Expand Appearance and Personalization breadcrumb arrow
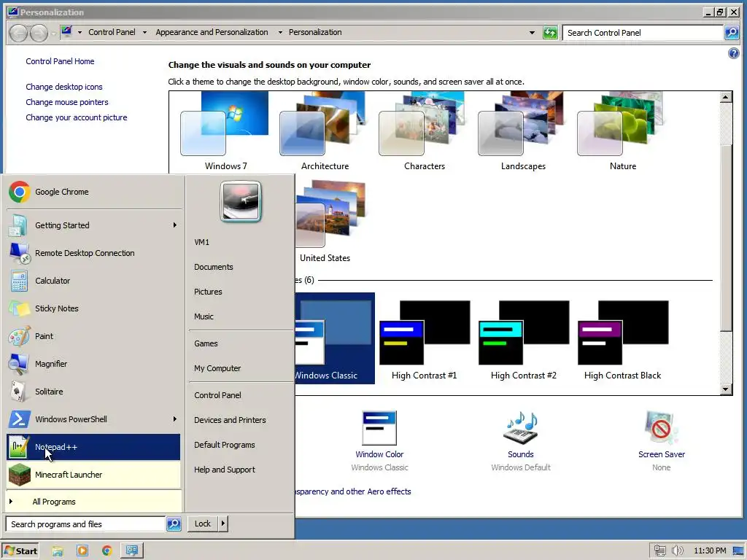This screenshot has width=747, height=560. pyautogui.click(x=280, y=32)
